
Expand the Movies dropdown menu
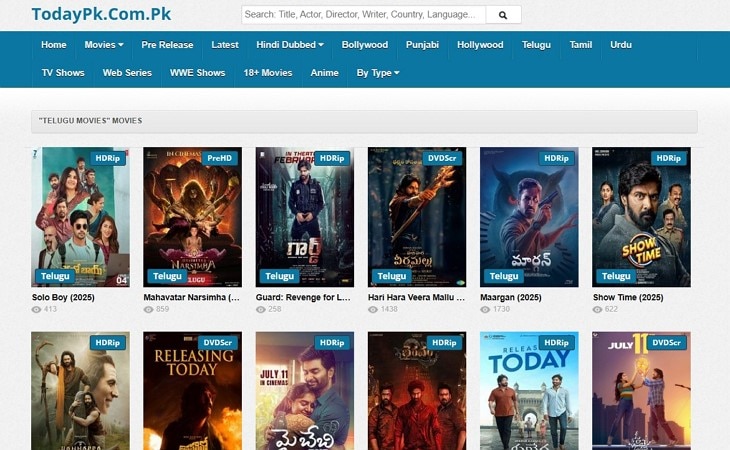[104, 45]
